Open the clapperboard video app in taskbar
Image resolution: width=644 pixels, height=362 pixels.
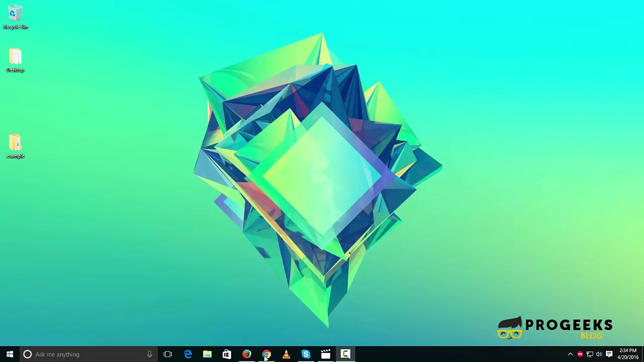pyautogui.click(x=325, y=354)
